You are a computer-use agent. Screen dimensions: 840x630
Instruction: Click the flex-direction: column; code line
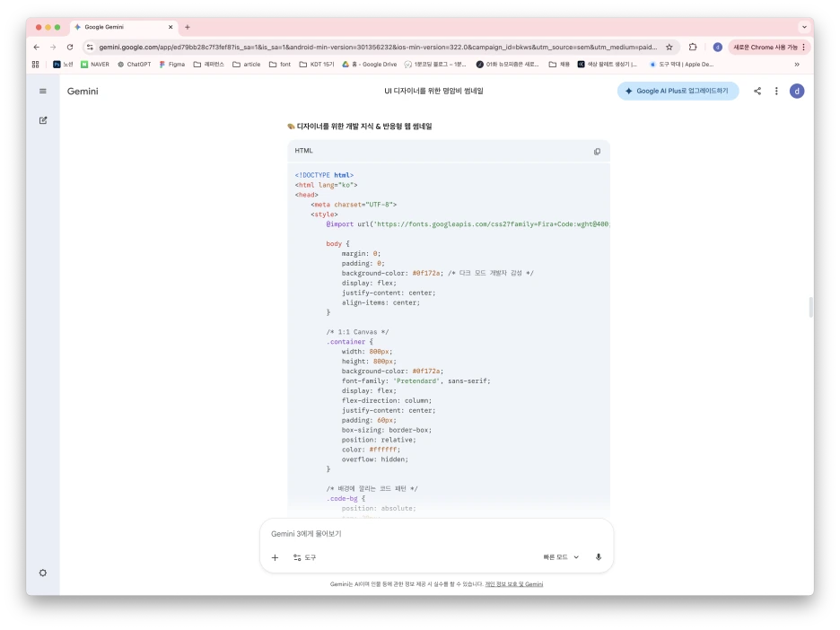pyautogui.click(x=386, y=401)
